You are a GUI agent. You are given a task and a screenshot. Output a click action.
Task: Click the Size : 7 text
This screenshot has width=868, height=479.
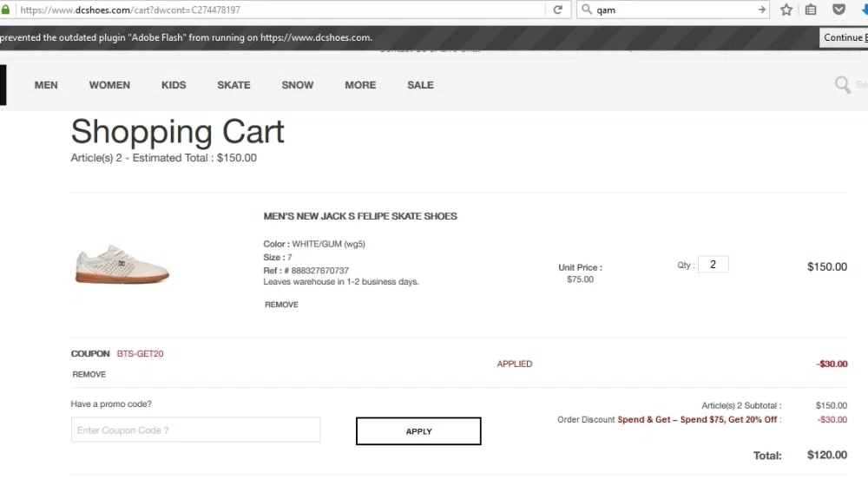tap(278, 257)
